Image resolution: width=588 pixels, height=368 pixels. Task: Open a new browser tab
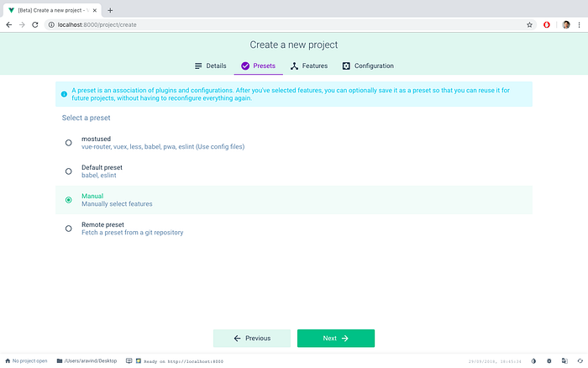pos(110,11)
